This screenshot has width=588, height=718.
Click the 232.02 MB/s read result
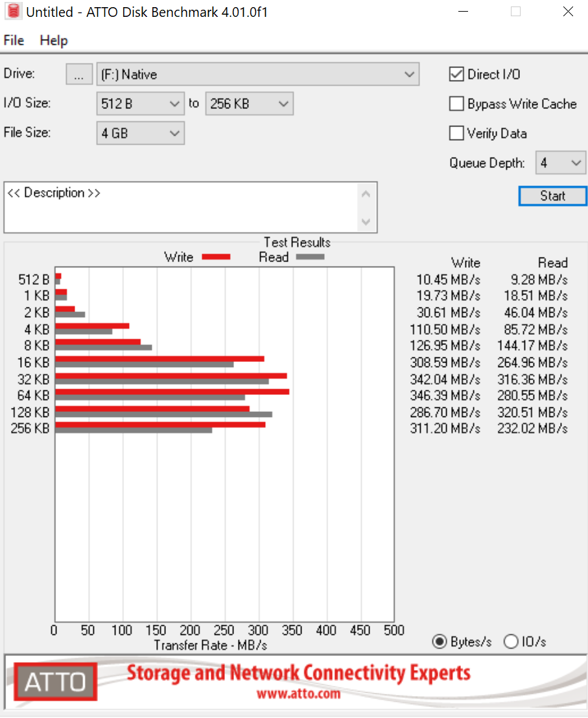[533, 429]
